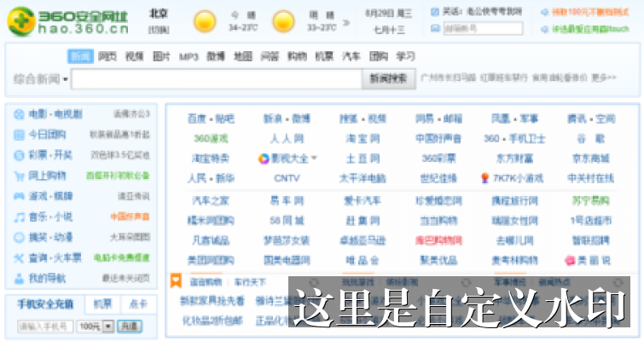Click the 笑话 joke icon in header
Image resolution: width=644 pixels, height=341 pixels.
coord(435,12)
